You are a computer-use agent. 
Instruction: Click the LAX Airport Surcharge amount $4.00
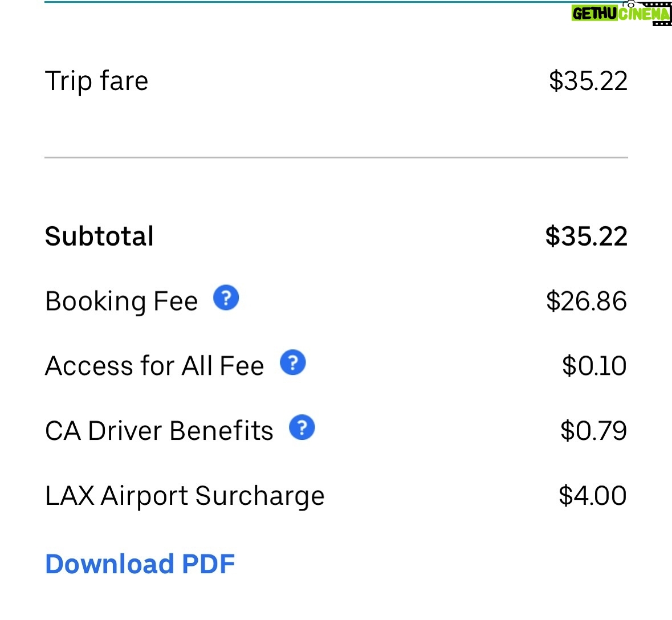click(593, 495)
